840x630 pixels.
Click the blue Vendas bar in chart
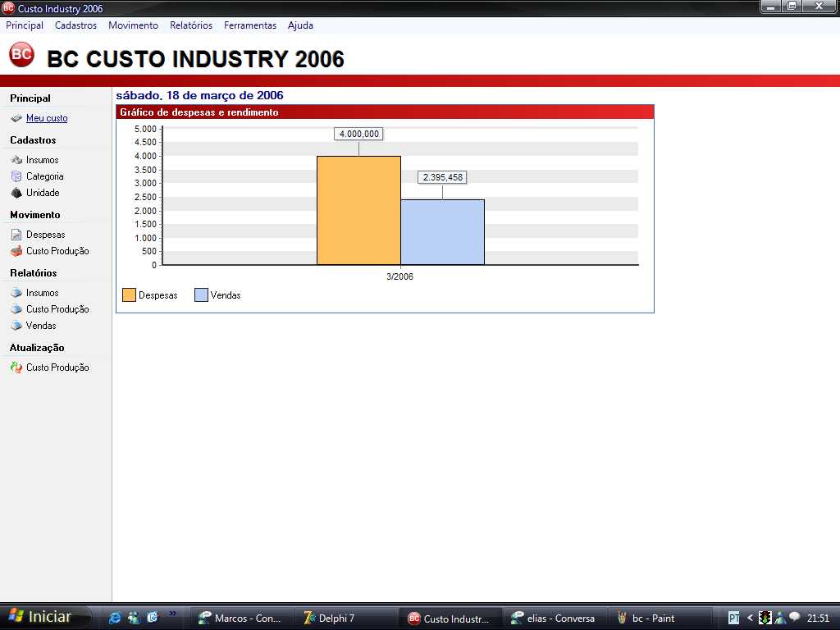442,232
